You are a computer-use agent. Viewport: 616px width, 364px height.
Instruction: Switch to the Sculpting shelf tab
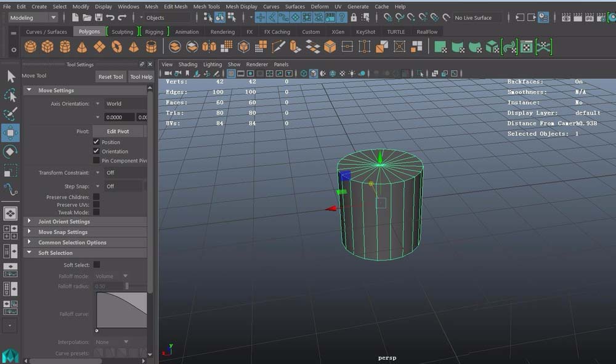pyautogui.click(x=122, y=31)
